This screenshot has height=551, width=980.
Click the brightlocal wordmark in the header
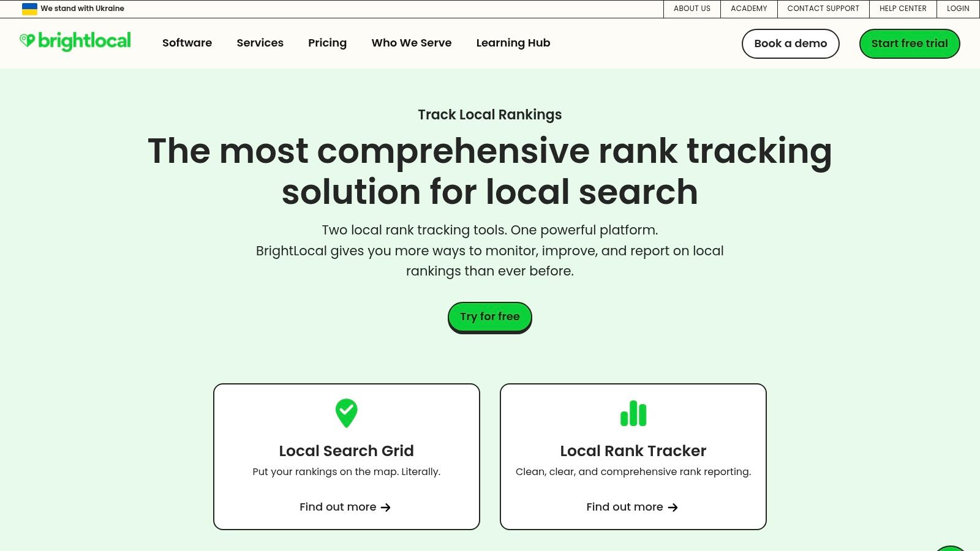click(x=85, y=40)
